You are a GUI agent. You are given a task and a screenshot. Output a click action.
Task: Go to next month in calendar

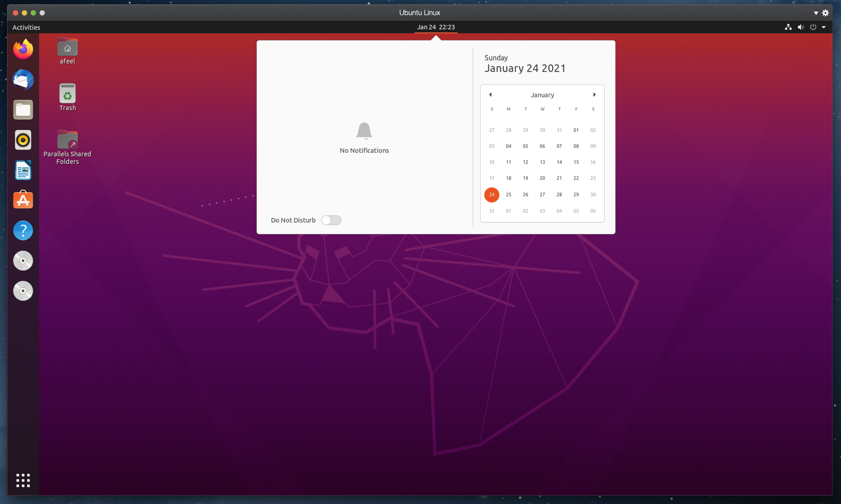point(594,95)
